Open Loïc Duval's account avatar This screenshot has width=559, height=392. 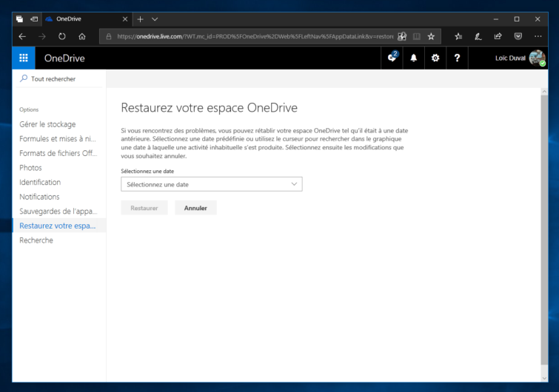coord(537,58)
